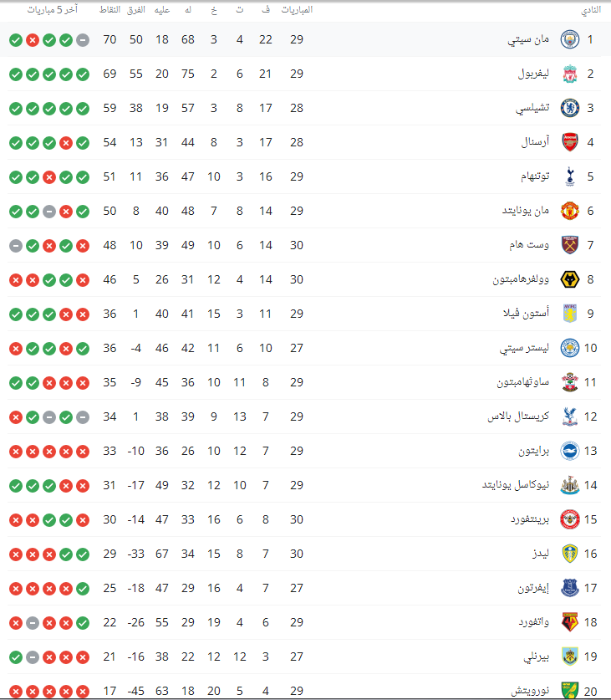
Task: Click the Manchester City club crest
Action: click(x=569, y=39)
